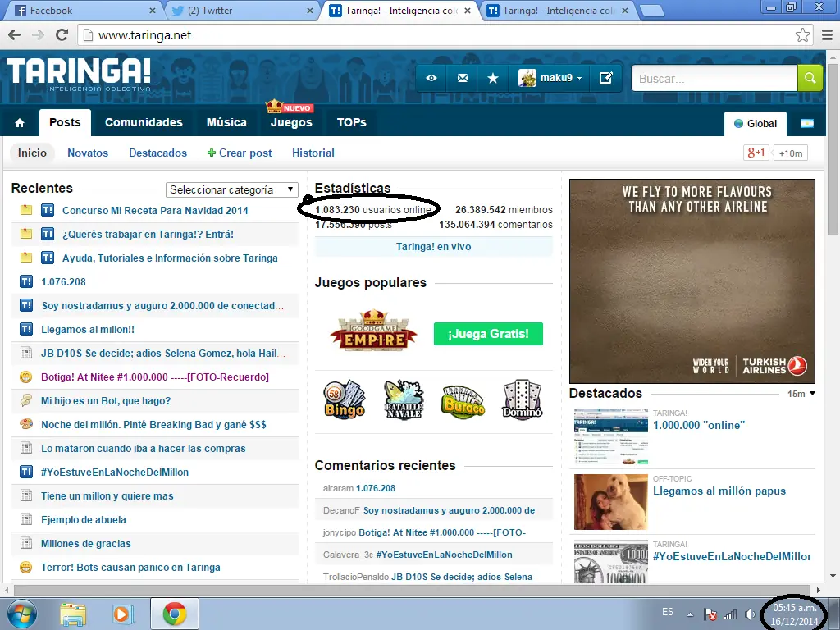Image resolution: width=840 pixels, height=630 pixels.
Task: Click the Crear post link
Action: pyautogui.click(x=240, y=153)
